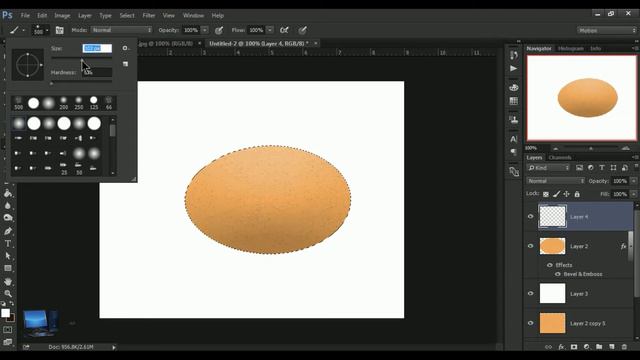Image resolution: width=640 pixels, height=360 pixels.
Task: Open the Flow slider dropdown arrow
Action: (270, 30)
